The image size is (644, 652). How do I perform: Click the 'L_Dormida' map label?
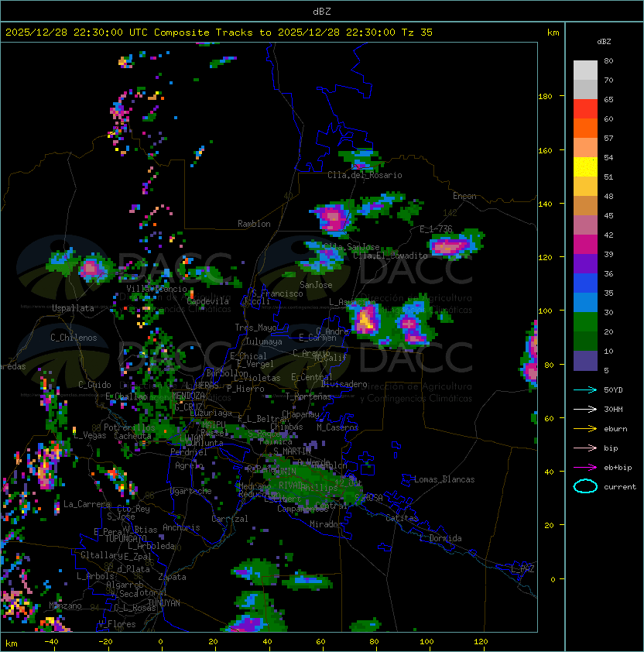440,538
